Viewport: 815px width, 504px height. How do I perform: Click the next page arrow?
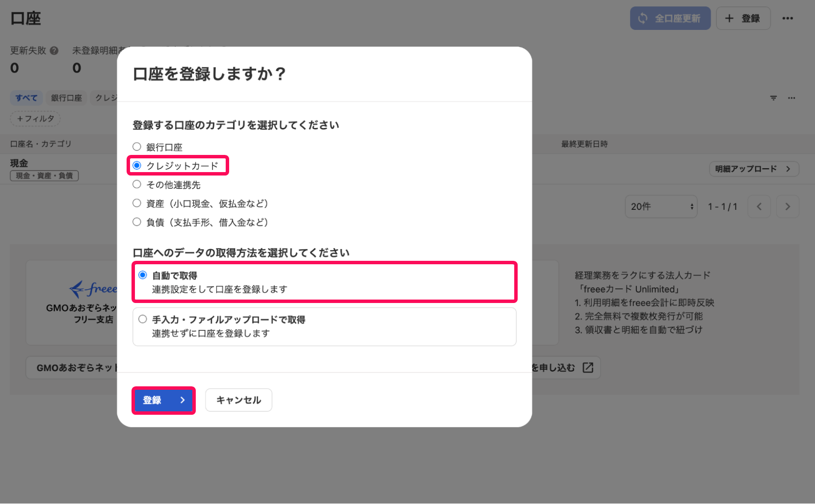[787, 206]
